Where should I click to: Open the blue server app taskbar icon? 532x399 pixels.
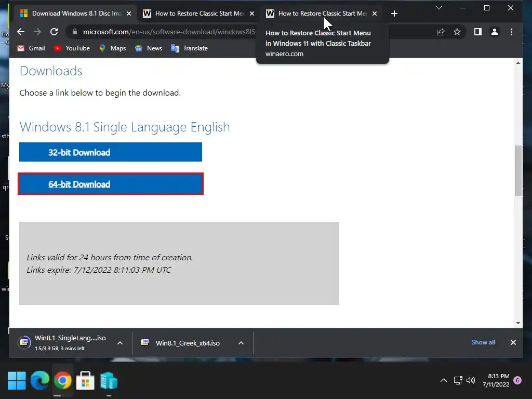(109, 381)
